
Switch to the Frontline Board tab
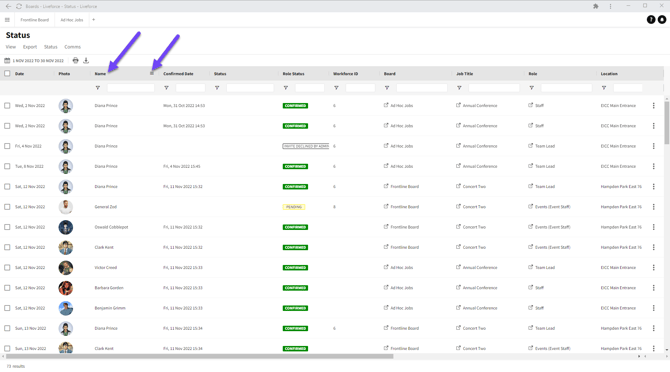[35, 20]
